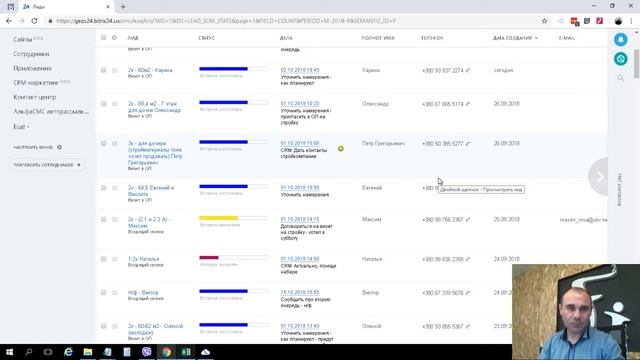The width and height of the screenshot is (640, 360).
Task: Select all leads with header checkbox
Action: [x=103, y=38]
